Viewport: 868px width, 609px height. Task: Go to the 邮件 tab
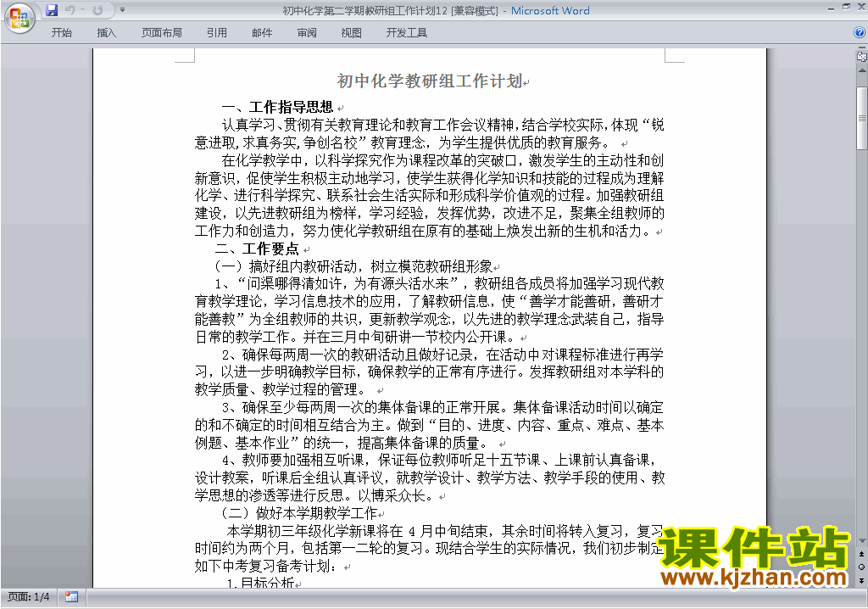click(x=262, y=33)
